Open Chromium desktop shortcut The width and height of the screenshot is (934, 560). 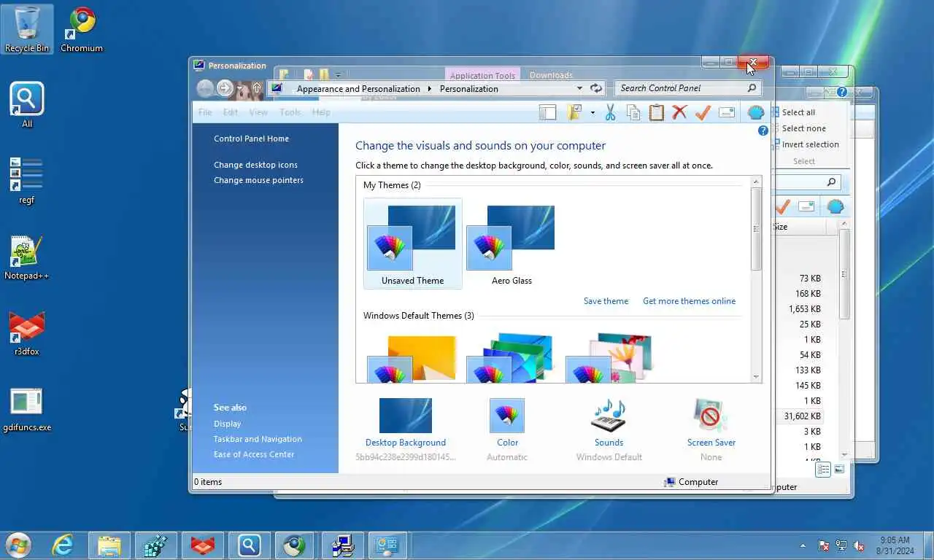[x=82, y=28]
